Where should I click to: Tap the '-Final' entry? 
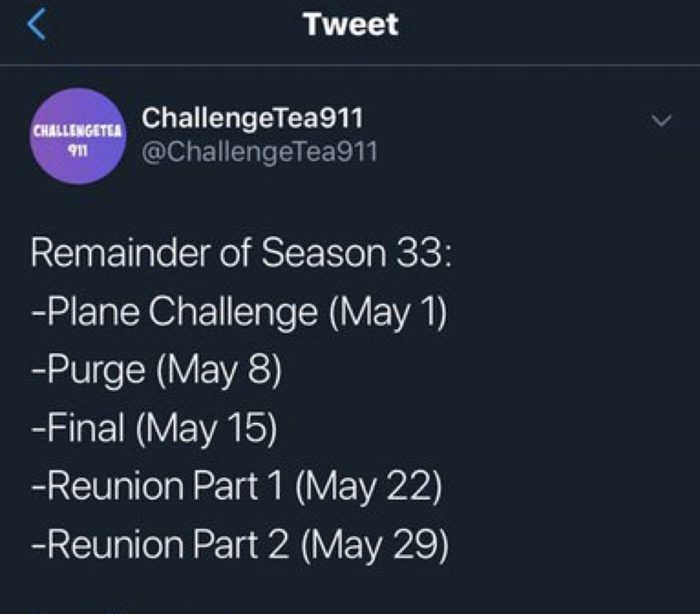point(78,427)
